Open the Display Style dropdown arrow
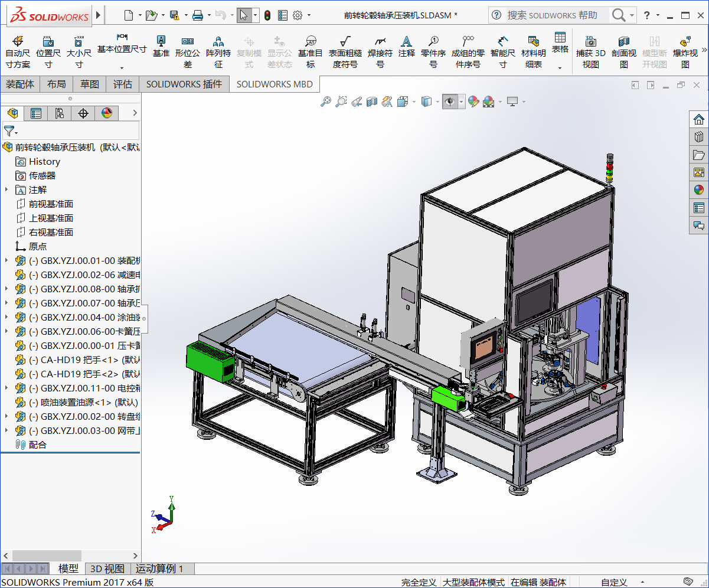Viewport: 709px width, 588px height. click(x=438, y=102)
